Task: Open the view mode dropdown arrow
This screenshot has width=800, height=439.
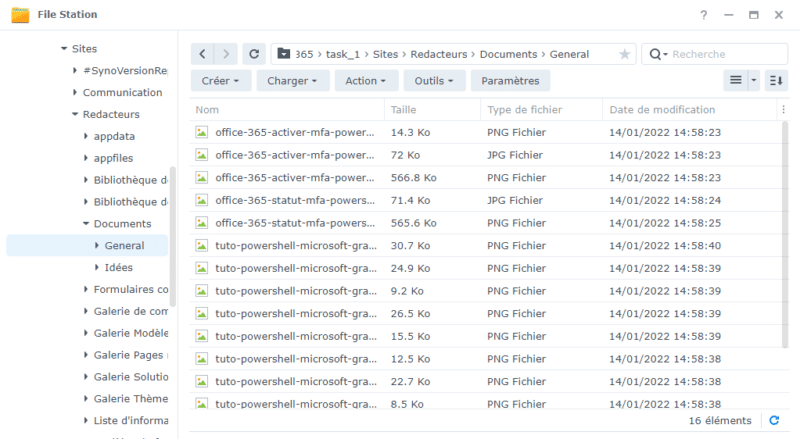Action: click(x=754, y=81)
